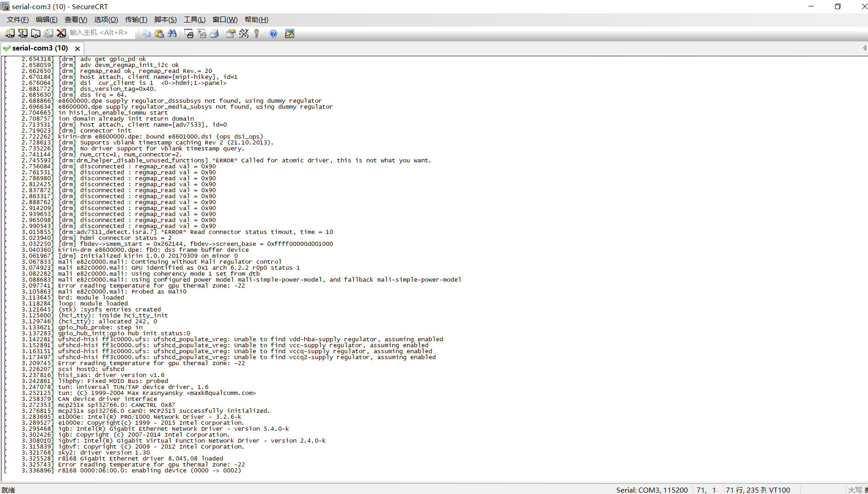Click the 输入主机 host input field
The width and height of the screenshot is (868, 494).
101,33
